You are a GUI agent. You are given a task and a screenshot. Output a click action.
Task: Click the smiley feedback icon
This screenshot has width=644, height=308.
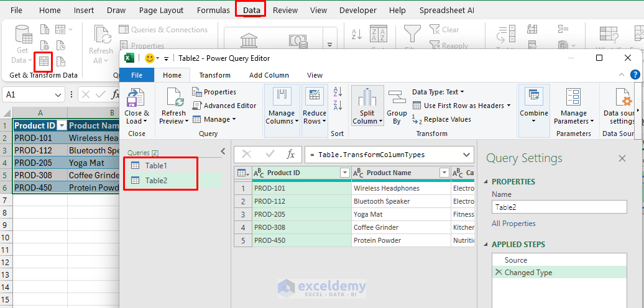(149, 58)
